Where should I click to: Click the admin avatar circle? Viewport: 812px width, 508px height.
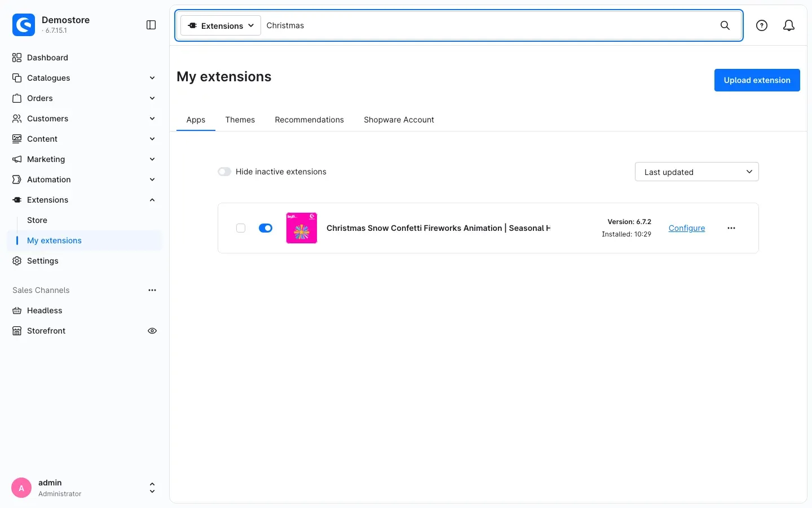pos(21,488)
